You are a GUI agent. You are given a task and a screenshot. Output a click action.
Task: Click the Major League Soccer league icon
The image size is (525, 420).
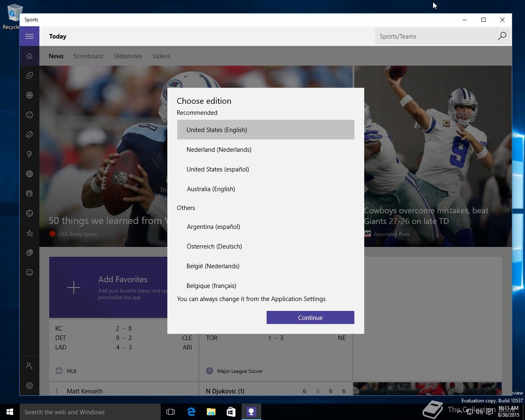tap(210, 371)
